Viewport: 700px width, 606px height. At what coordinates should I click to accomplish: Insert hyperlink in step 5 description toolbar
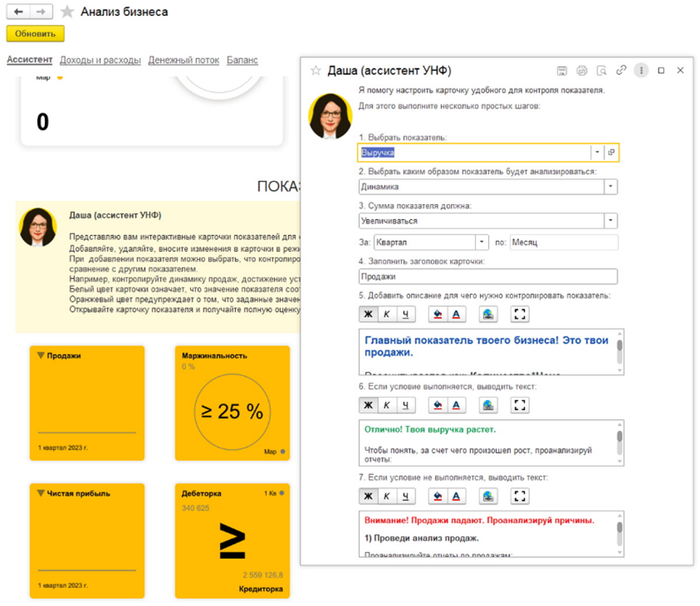tap(489, 314)
